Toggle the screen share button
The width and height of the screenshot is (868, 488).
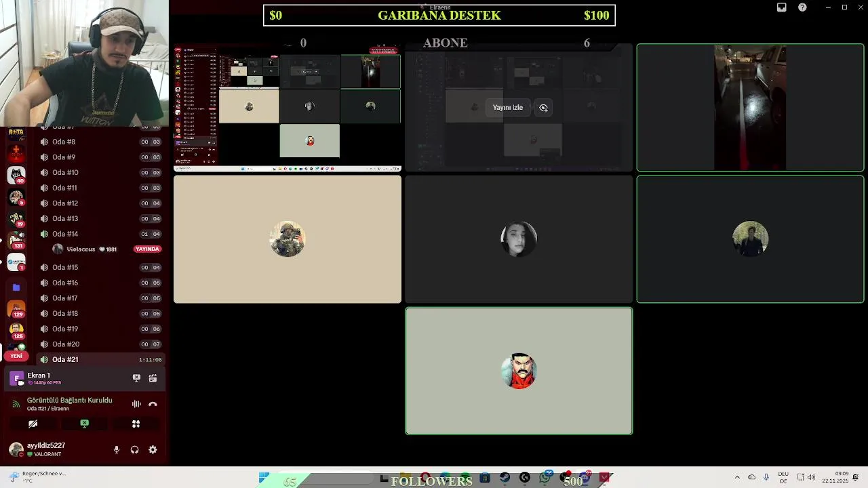point(84,424)
